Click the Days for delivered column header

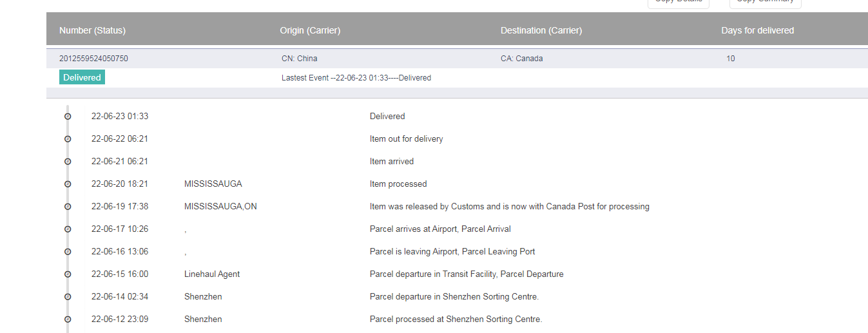point(757,30)
